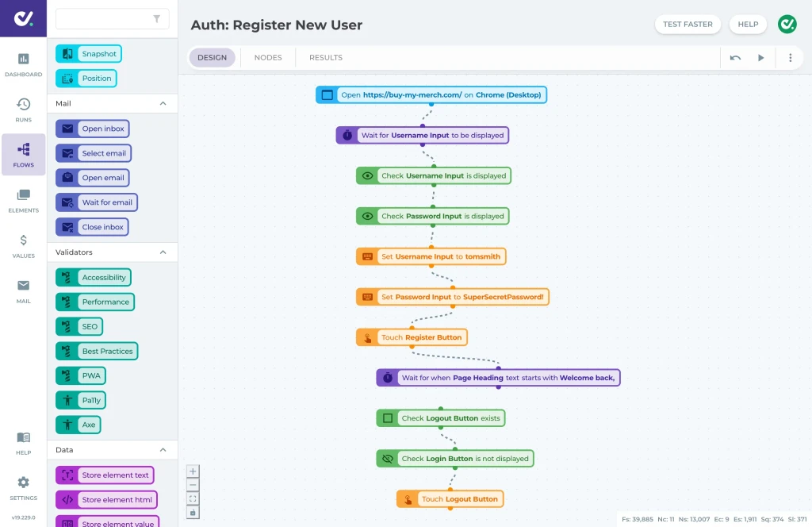Collapse the Mail section
This screenshot has height=527, width=812.
point(163,104)
